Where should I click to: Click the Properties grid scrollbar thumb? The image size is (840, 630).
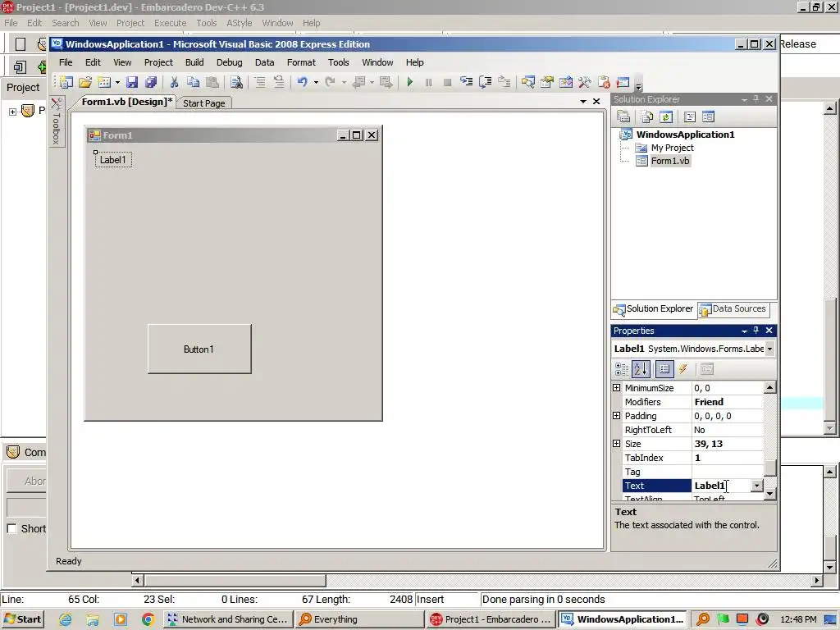(769, 468)
